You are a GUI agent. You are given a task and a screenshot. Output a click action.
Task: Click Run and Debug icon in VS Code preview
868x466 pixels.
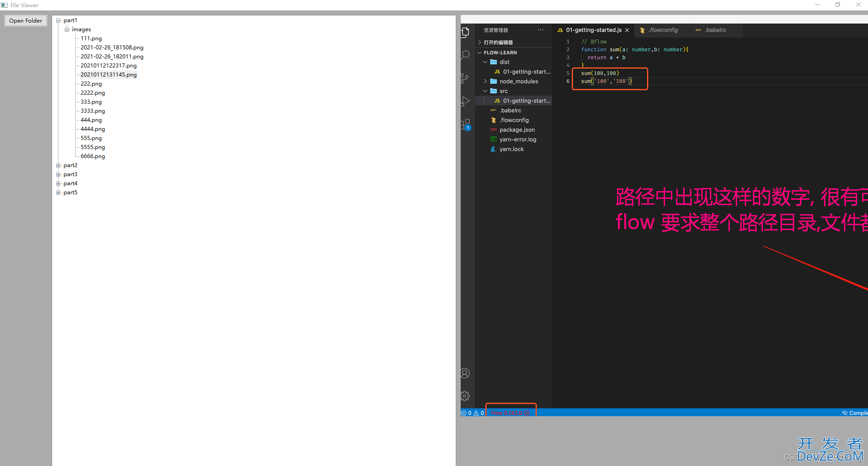point(465,101)
